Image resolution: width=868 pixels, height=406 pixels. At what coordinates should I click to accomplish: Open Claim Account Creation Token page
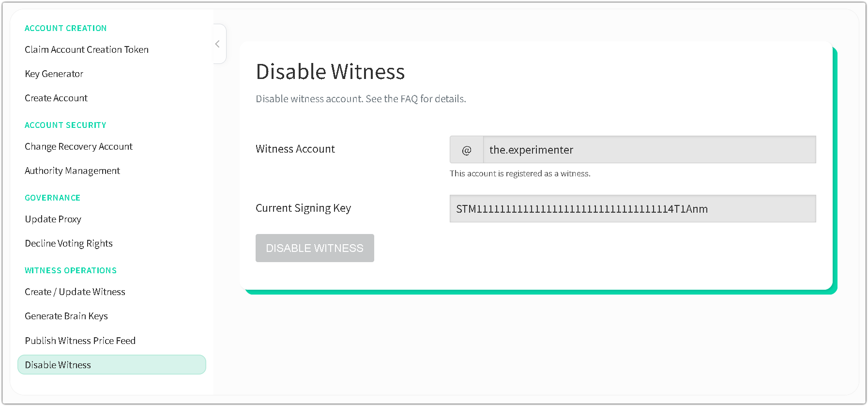click(87, 49)
